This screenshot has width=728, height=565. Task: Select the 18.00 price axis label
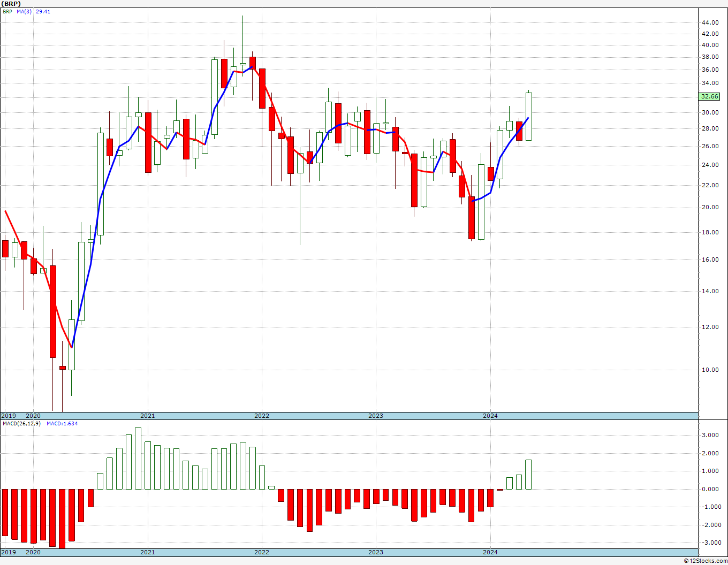(x=710, y=232)
